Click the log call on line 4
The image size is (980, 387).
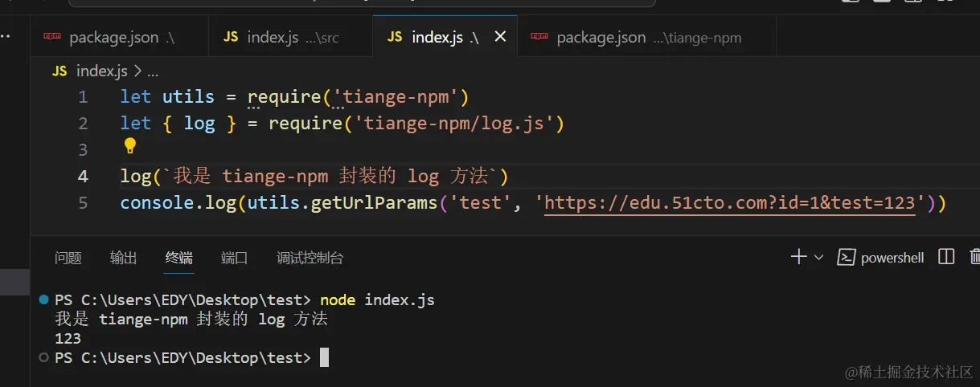click(x=136, y=177)
